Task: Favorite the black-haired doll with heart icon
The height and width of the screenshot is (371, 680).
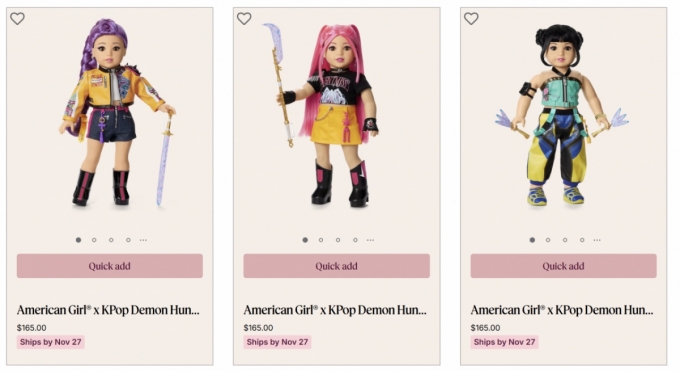Action: point(471,19)
